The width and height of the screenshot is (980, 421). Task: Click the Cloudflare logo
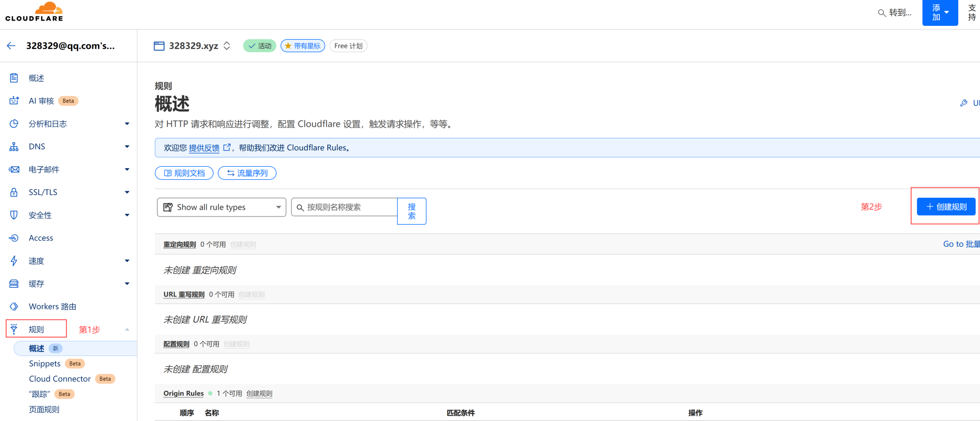[34, 12]
